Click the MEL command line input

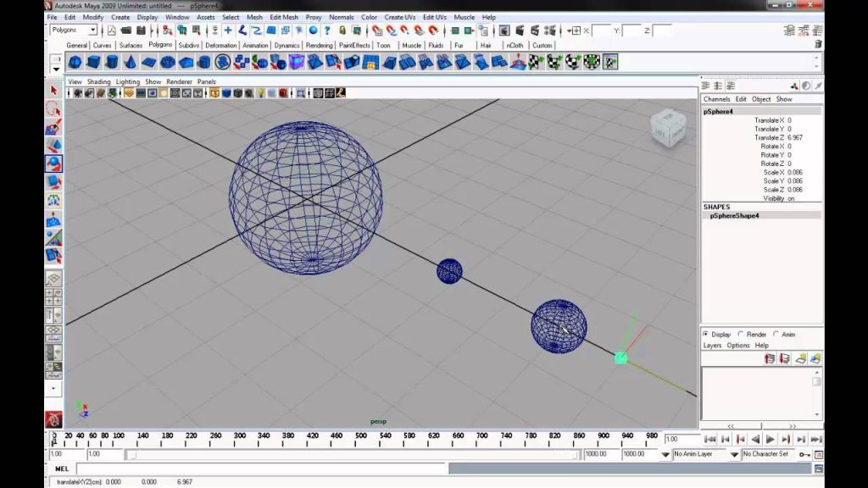click(x=261, y=469)
